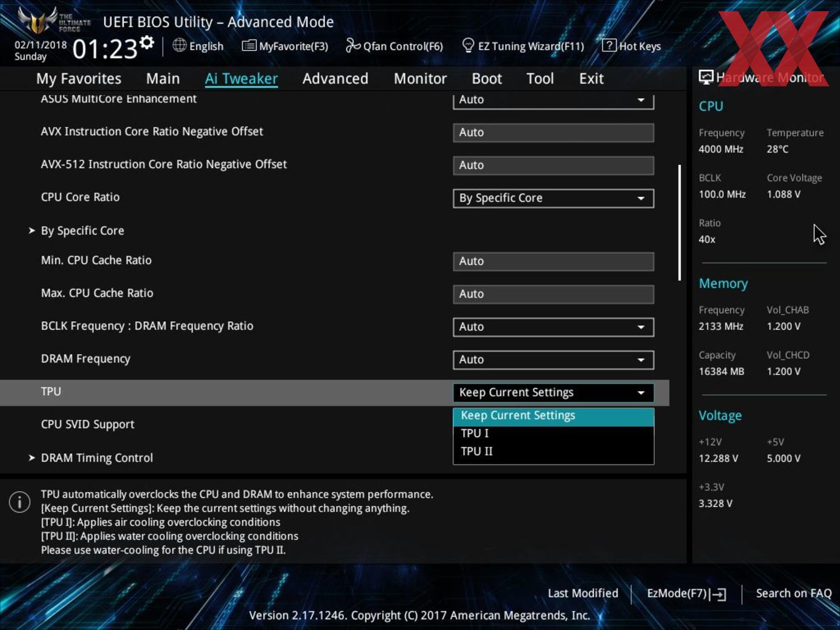Viewport: 840px width, 630px height.
Task: Launch EZ Tuning Wizard(F11)
Action: tap(523, 46)
